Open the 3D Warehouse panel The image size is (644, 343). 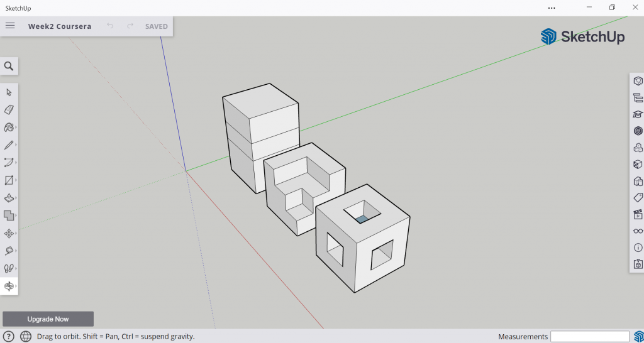(x=638, y=131)
